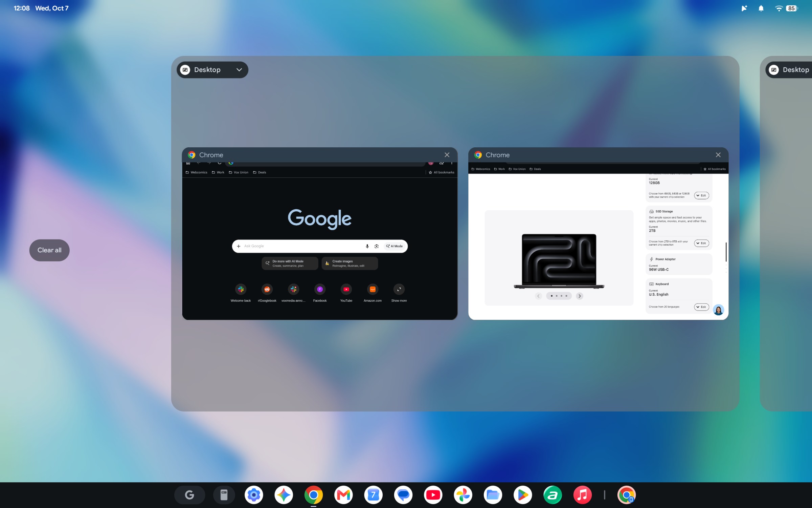The height and width of the screenshot is (508, 812).
Task: Open notification bell in status bar
Action: pyautogui.click(x=761, y=8)
